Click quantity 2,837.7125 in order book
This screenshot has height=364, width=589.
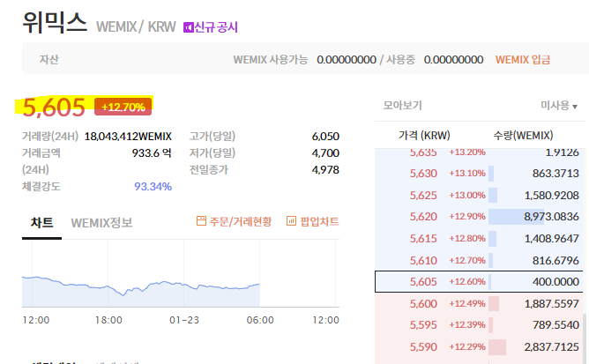[x=551, y=346]
